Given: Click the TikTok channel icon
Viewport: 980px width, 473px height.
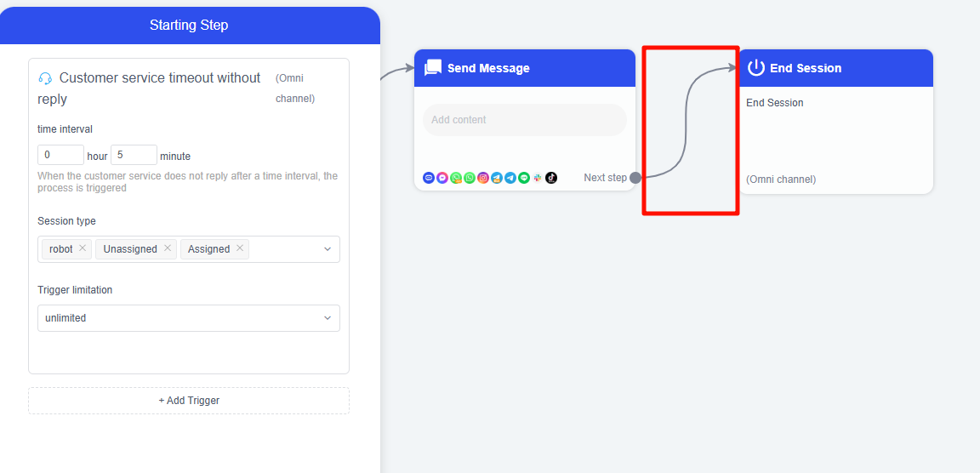Looking at the screenshot, I should point(551,178).
